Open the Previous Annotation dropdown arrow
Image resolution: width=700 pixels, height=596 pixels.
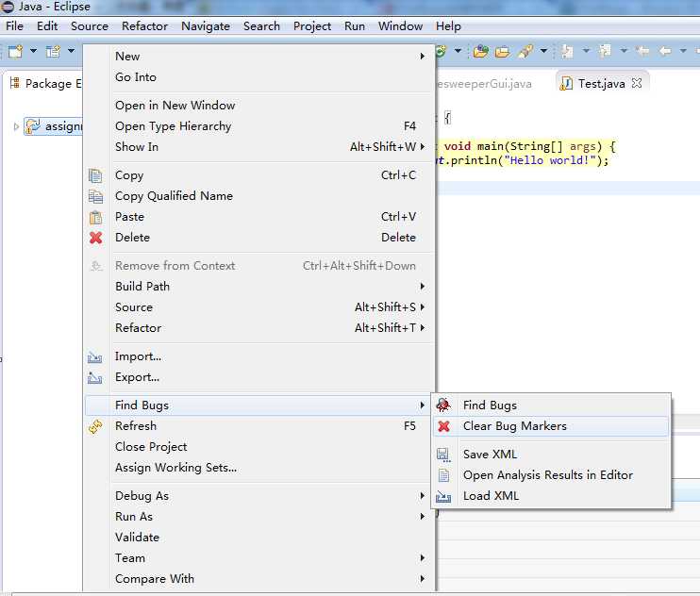(625, 51)
